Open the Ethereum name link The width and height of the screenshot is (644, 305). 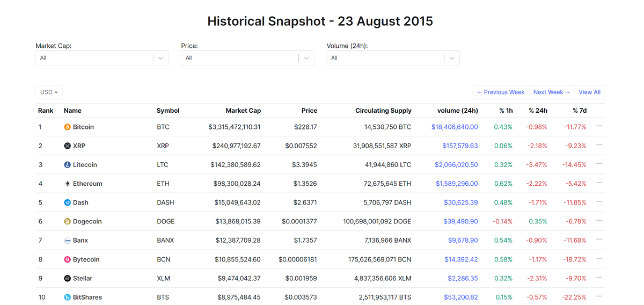pyautogui.click(x=87, y=184)
